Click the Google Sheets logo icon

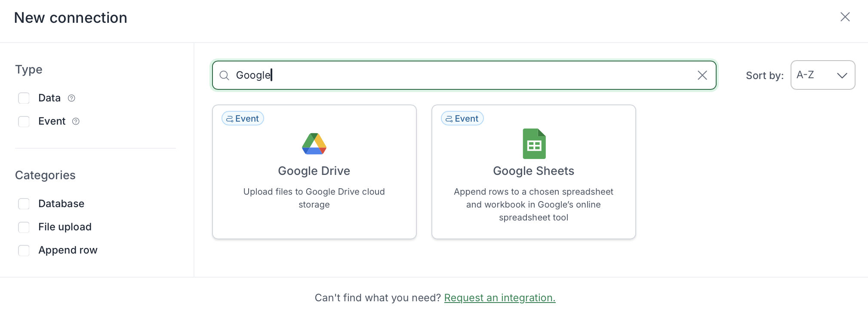tap(534, 144)
